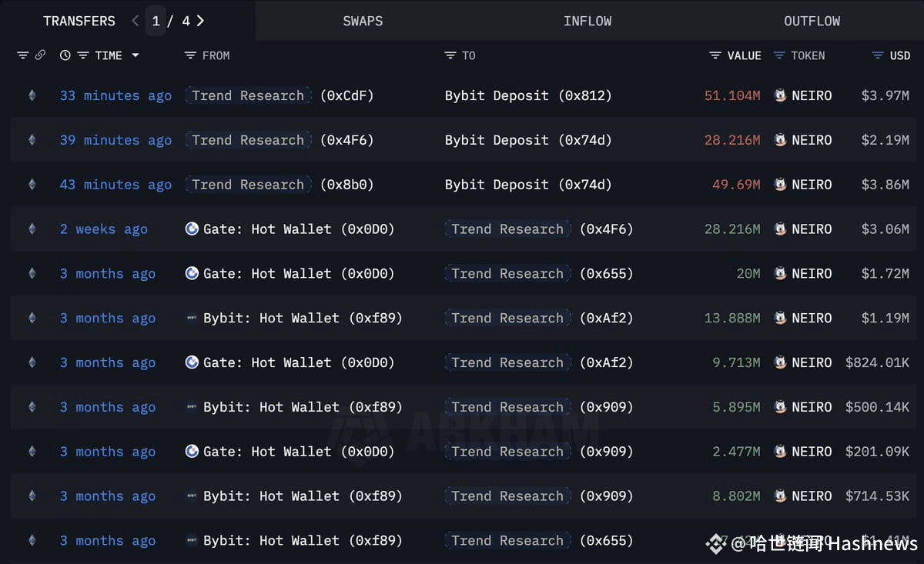Toggle TIME sort order arrow

[136, 55]
